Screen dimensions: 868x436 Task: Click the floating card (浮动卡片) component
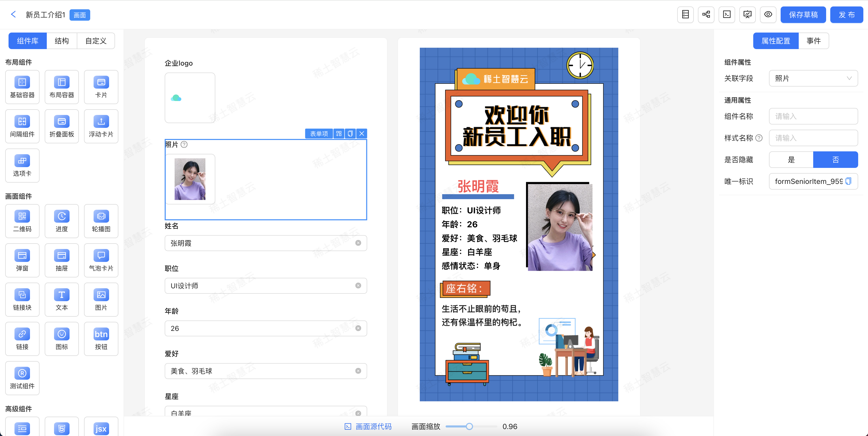tap(101, 126)
